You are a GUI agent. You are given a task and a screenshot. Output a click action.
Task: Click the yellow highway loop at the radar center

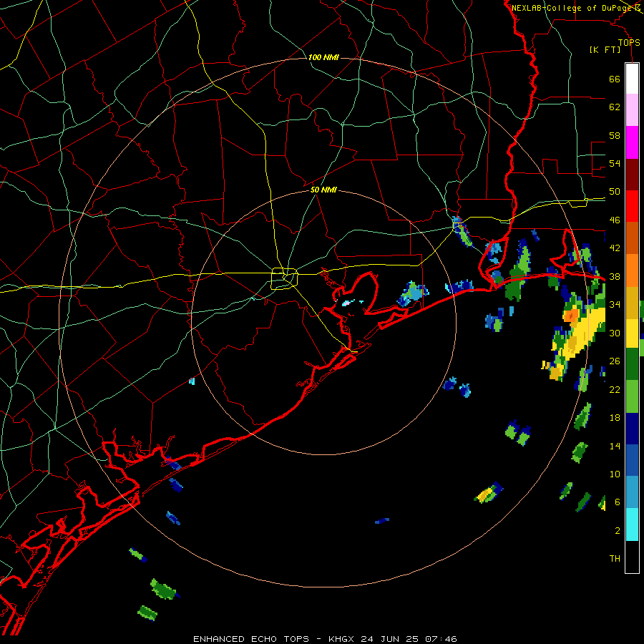click(284, 278)
